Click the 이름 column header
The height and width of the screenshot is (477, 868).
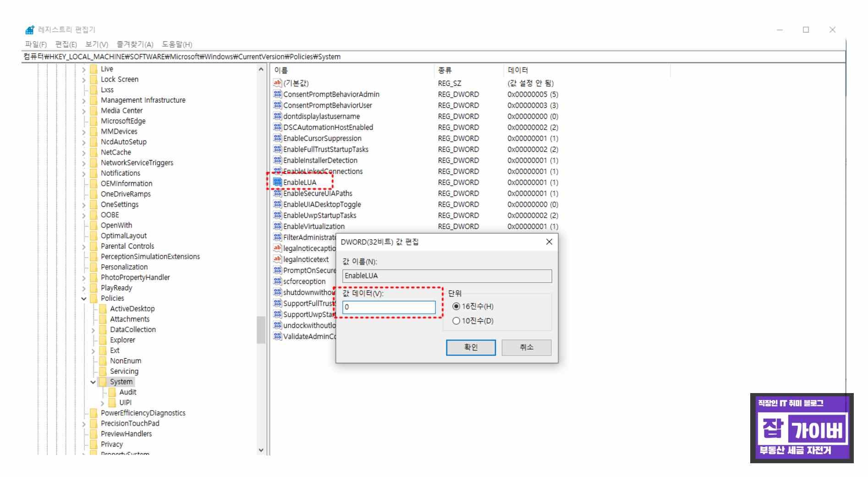pyautogui.click(x=352, y=70)
